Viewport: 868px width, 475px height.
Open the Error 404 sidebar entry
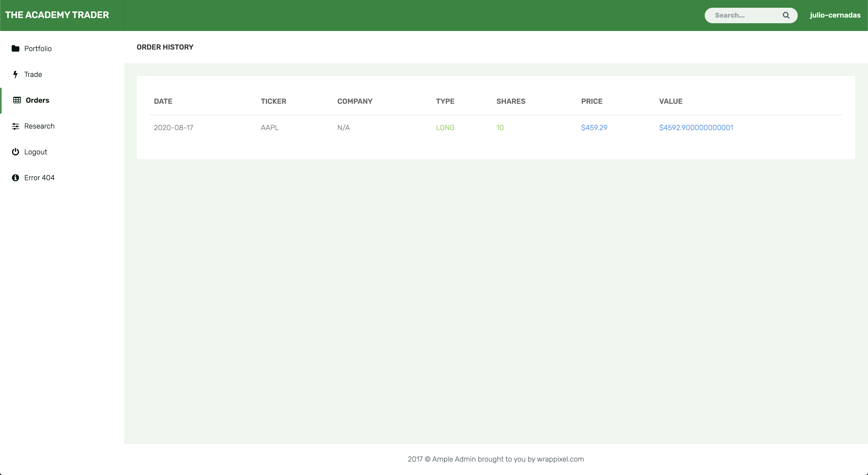40,178
